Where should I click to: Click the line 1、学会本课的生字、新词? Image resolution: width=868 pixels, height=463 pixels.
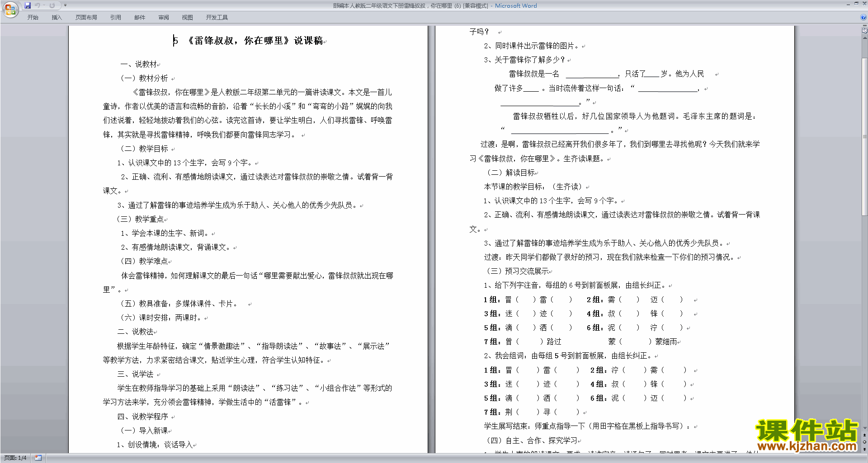tap(165, 233)
